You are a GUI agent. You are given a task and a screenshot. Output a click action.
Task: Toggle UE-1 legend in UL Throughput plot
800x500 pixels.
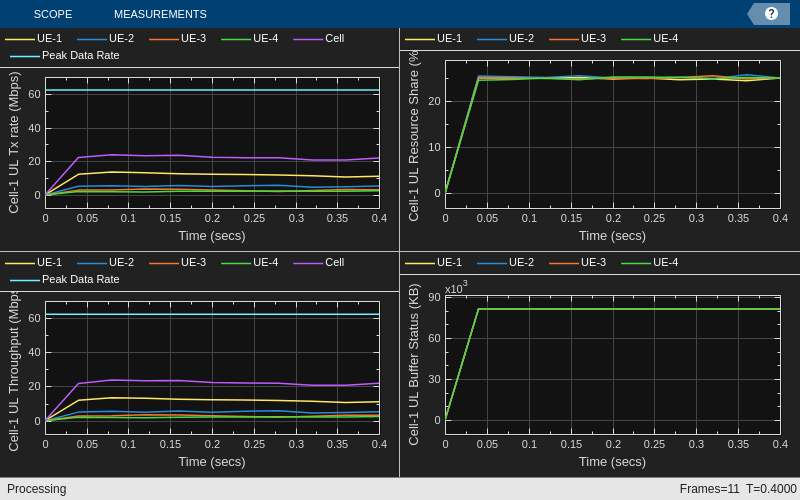[34, 262]
